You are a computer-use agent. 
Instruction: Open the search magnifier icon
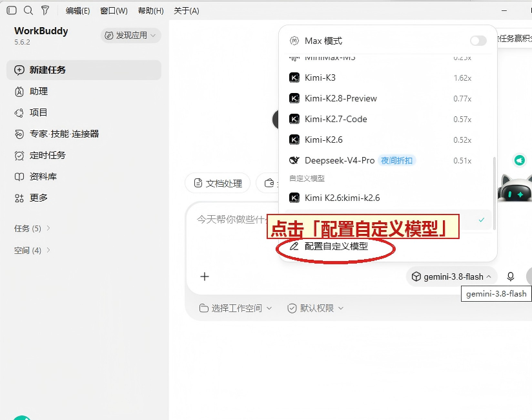tap(28, 10)
